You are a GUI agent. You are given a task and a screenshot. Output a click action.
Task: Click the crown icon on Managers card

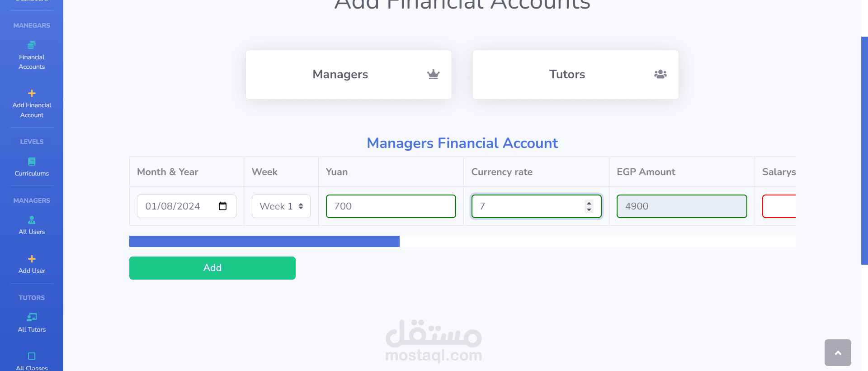[x=433, y=74]
